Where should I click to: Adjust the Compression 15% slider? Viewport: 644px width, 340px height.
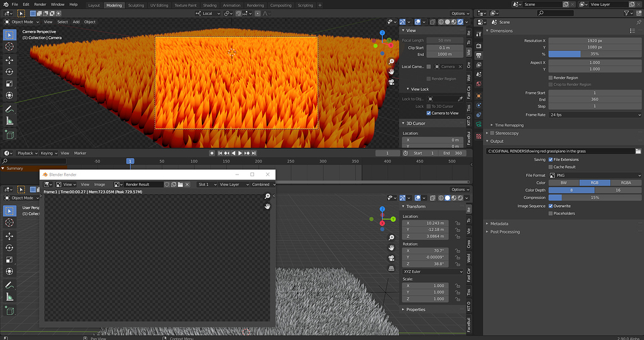tap(595, 197)
